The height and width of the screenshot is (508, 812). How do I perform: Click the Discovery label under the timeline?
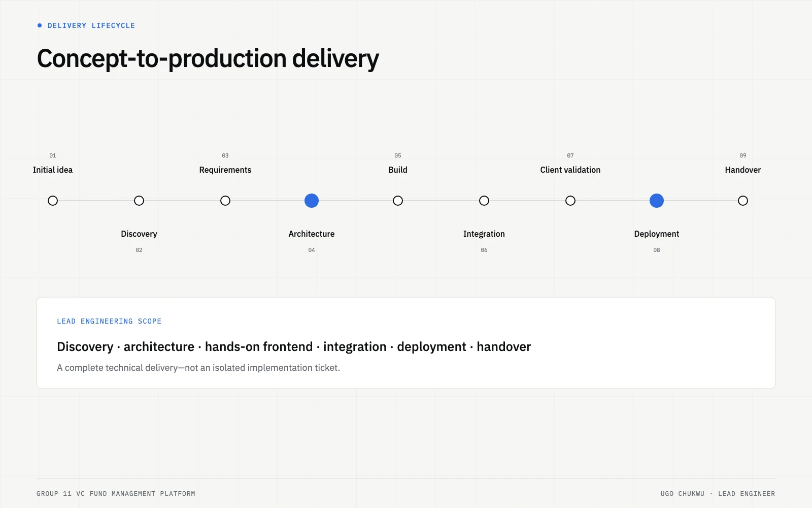(139, 234)
